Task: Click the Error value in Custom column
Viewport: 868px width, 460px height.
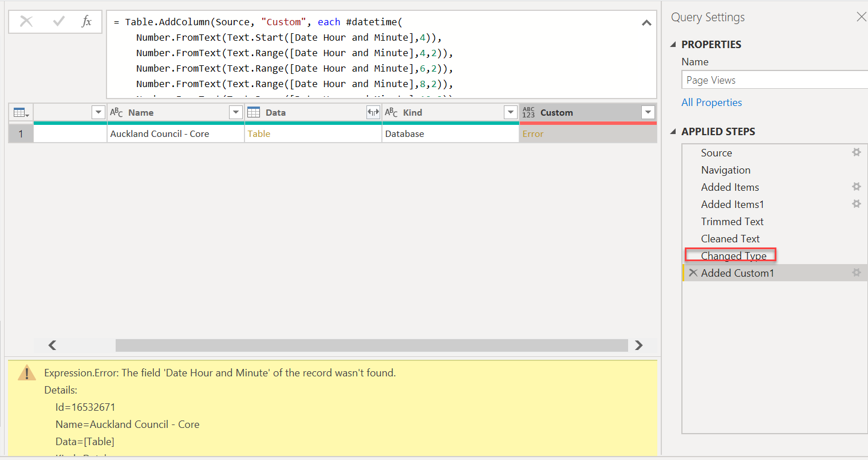Action: click(x=532, y=133)
